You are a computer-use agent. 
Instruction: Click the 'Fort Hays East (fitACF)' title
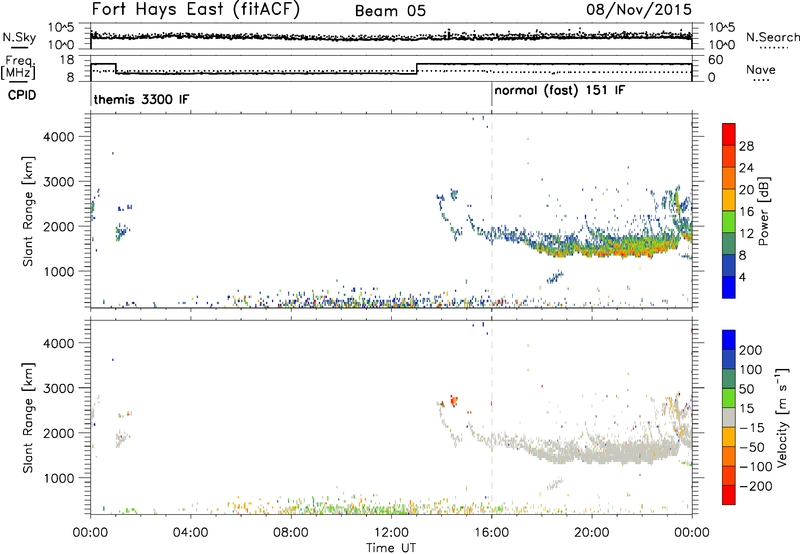pos(196,9)
